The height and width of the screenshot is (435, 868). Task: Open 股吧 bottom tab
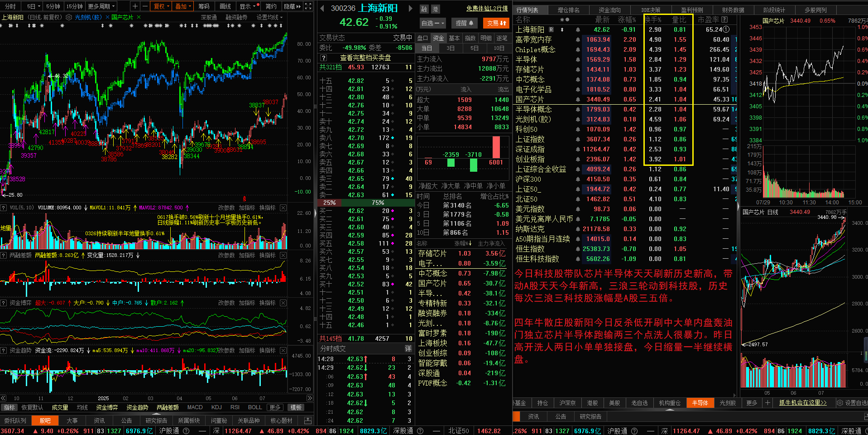point(45,420)
